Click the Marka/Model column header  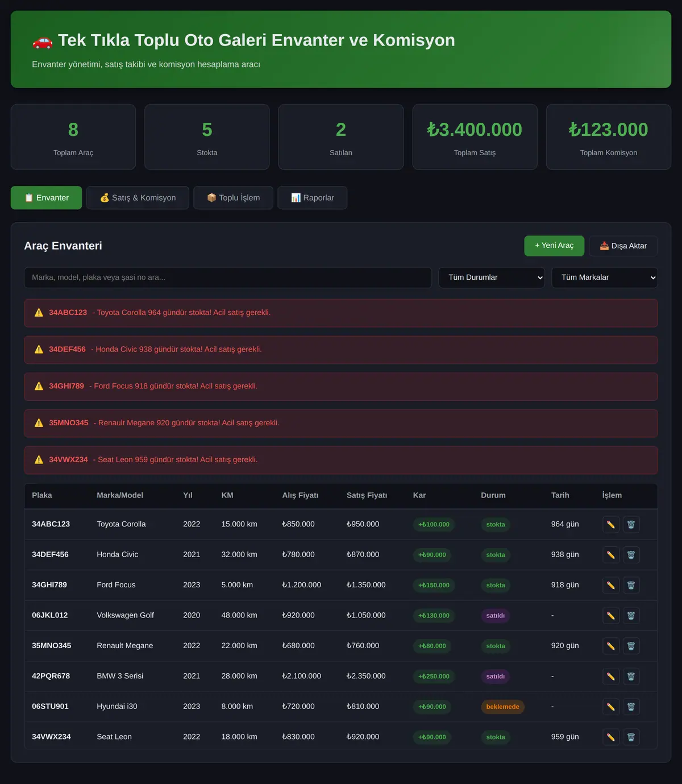(x=120, y=495)
